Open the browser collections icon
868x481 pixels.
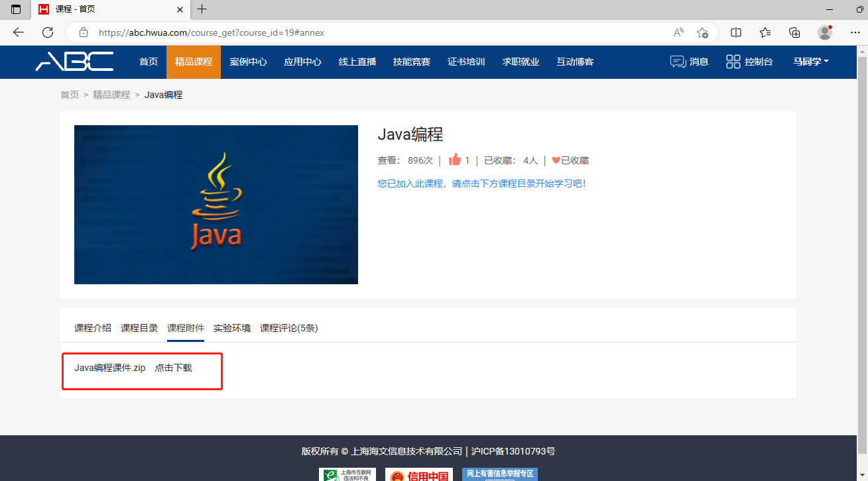794,32
